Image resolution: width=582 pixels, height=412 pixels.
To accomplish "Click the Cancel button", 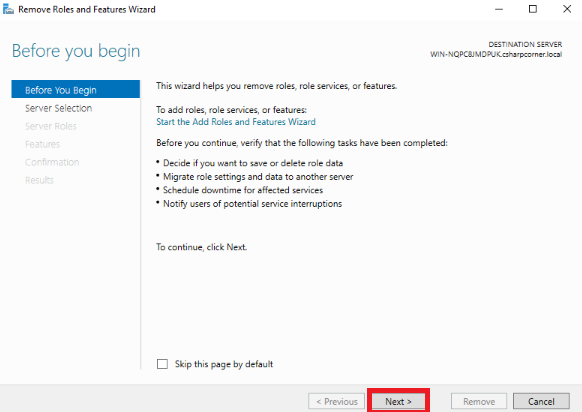I will tap(541, 401).
